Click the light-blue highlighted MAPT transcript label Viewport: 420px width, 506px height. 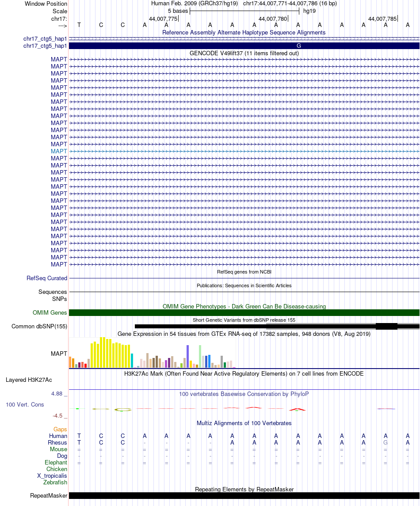[59, 151]
